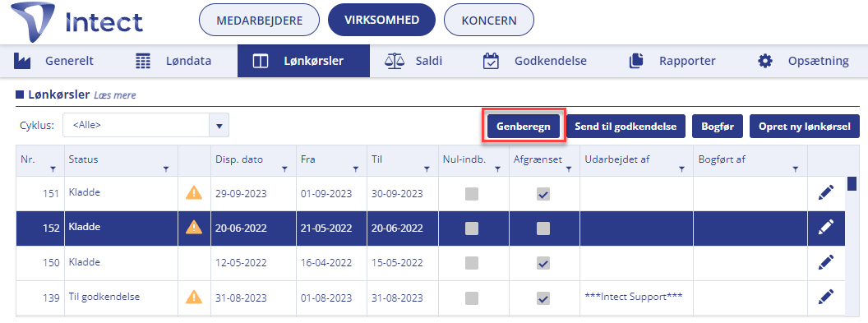Toggle Afgrænset checkbox for run 151
The image size is (868, 323).
543,194
